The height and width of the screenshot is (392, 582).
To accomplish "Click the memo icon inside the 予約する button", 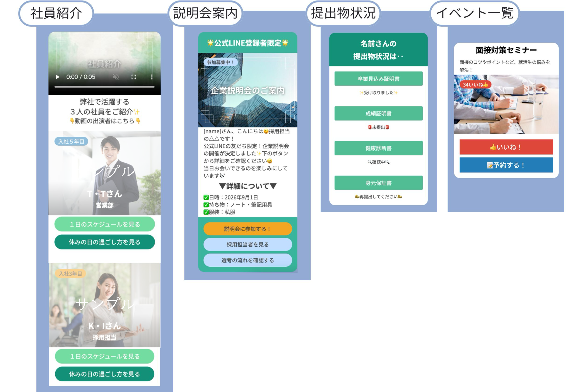I will click(x=490, y=165).
